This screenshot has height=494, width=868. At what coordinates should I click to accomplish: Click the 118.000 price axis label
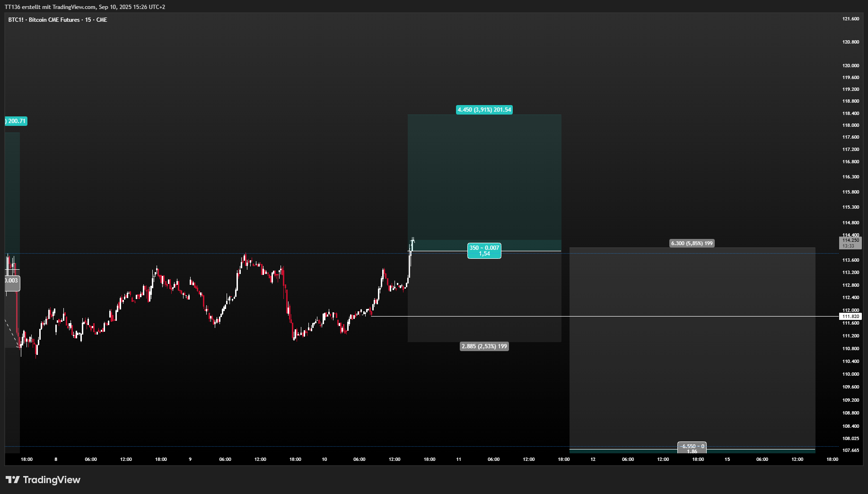[x=850, y=125]
